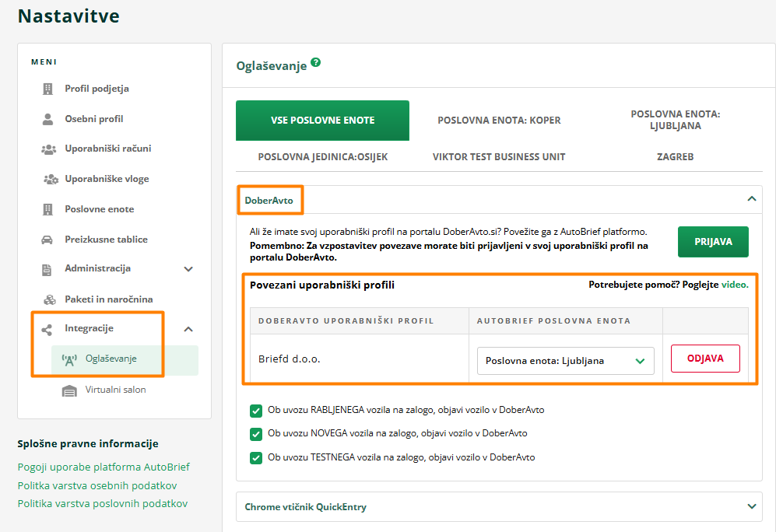Click the building icon beside Poslovne enote
This screenshot has width=776, height=532.
[47, 210]
